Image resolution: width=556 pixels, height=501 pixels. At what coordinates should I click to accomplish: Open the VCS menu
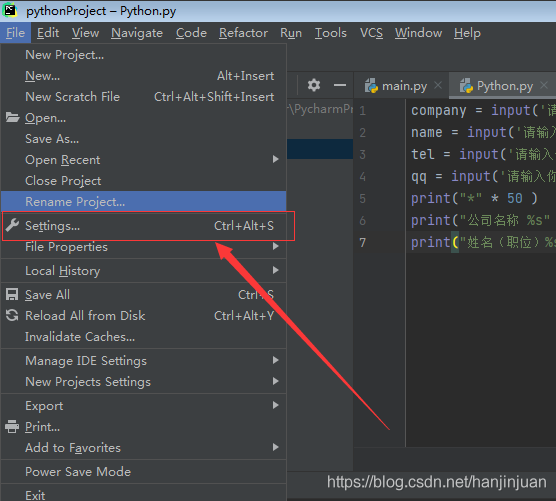tap(371, 33)
